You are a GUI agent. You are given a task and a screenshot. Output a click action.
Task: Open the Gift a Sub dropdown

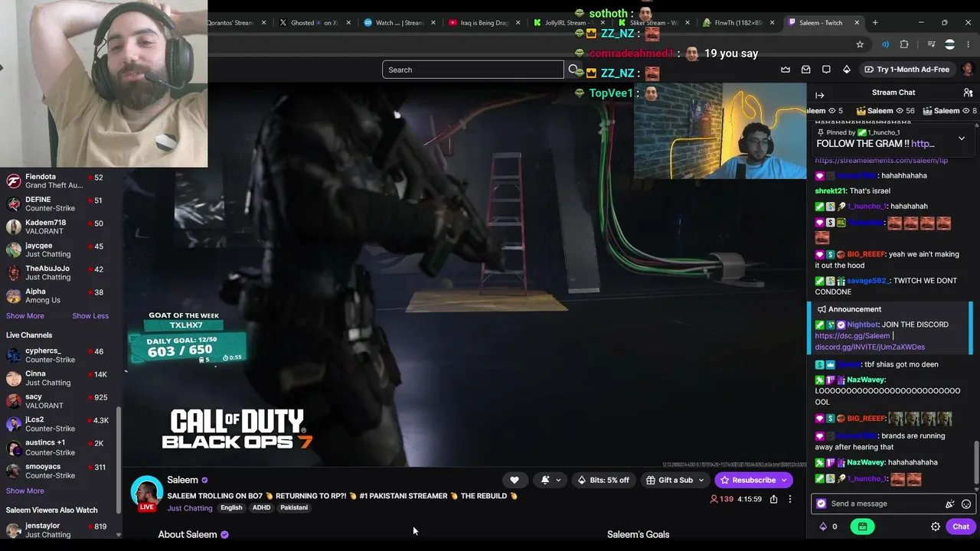pos(675,480)
